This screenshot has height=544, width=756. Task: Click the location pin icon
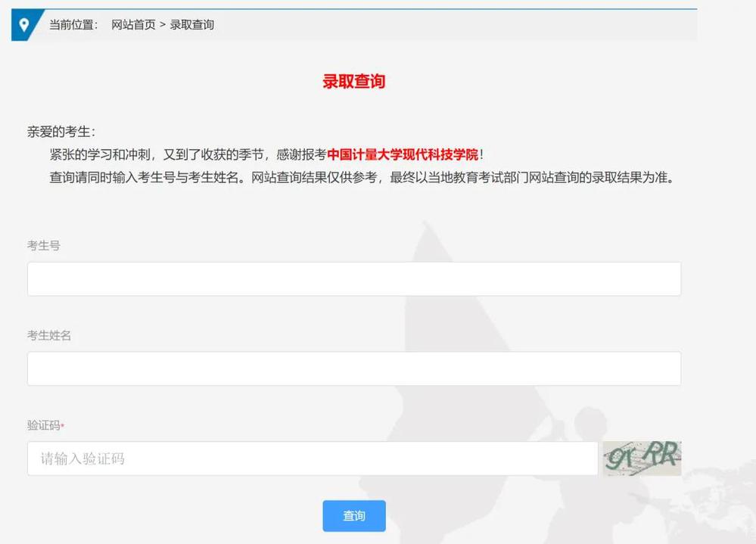(23, 24)
